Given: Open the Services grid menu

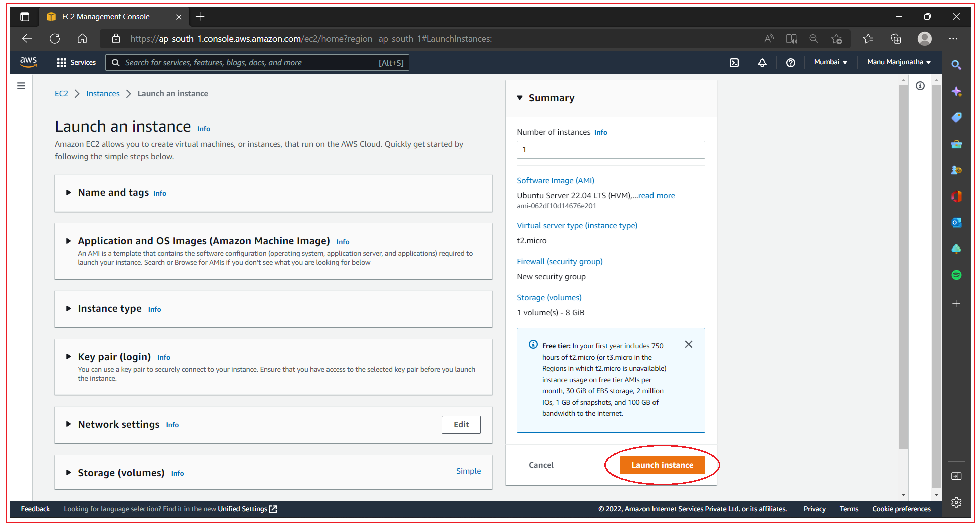Looking at the screenshot, I should click(x=76, y=62).
